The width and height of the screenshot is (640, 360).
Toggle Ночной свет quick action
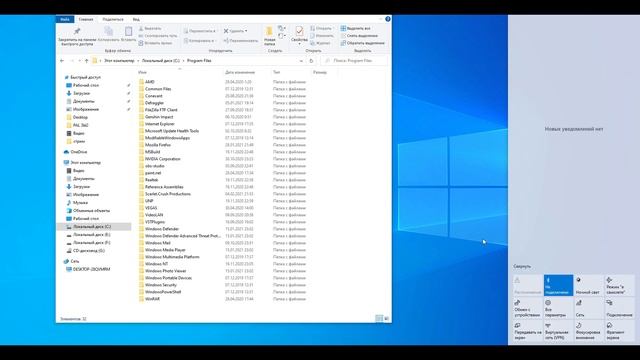coord(589,285)
